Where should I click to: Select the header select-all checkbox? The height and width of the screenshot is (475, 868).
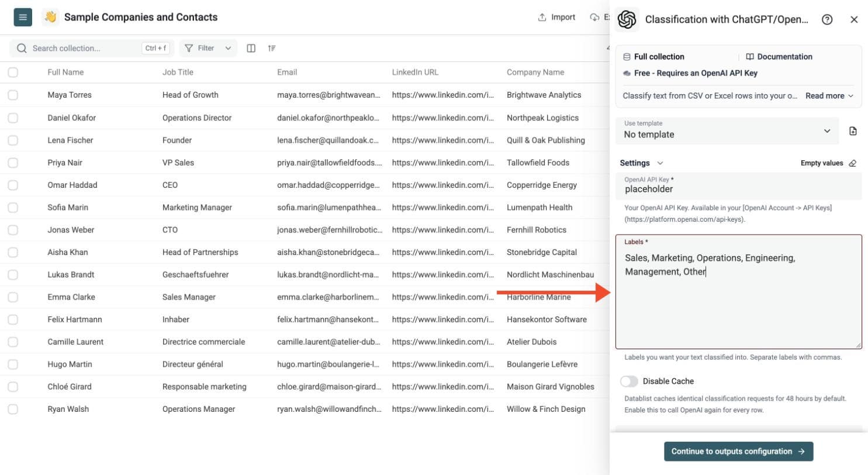(13, 73)
